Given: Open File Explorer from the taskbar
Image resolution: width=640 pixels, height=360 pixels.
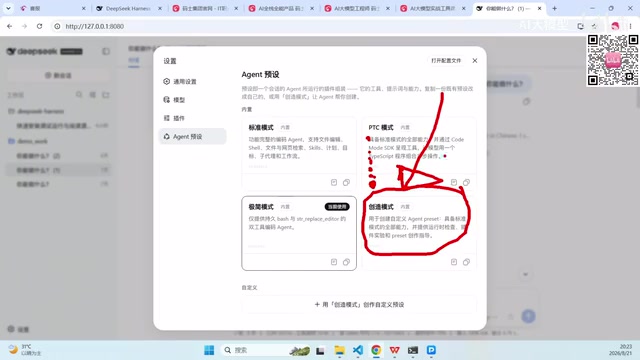Looking at the screenshot, I should tap(340, 350).
